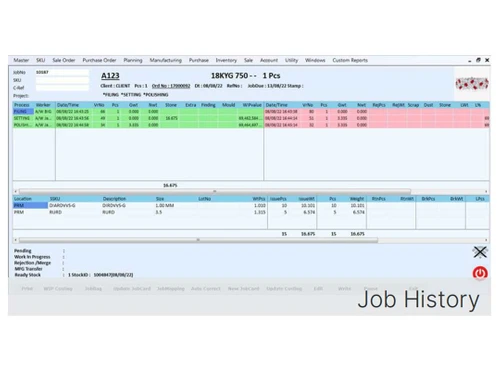Click into the SKU input field
This screenshot has height=375, width=500.
(x=62, y=80)
